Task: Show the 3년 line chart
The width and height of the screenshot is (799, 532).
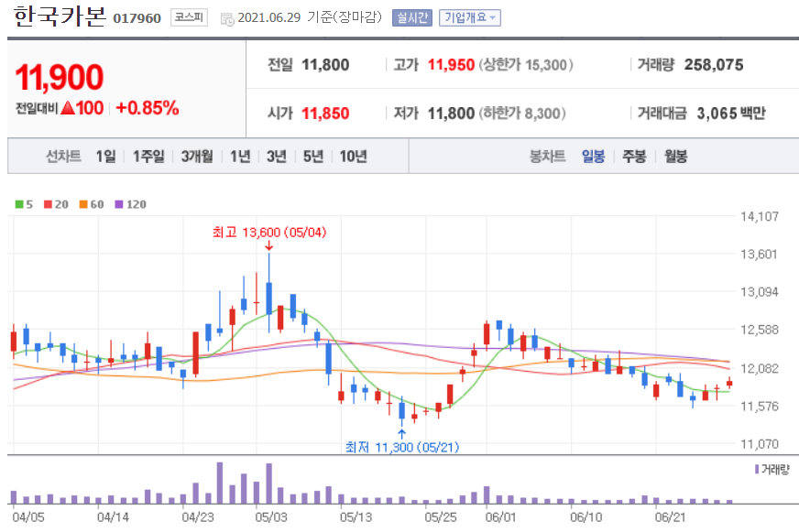Action: click(276, 157)
